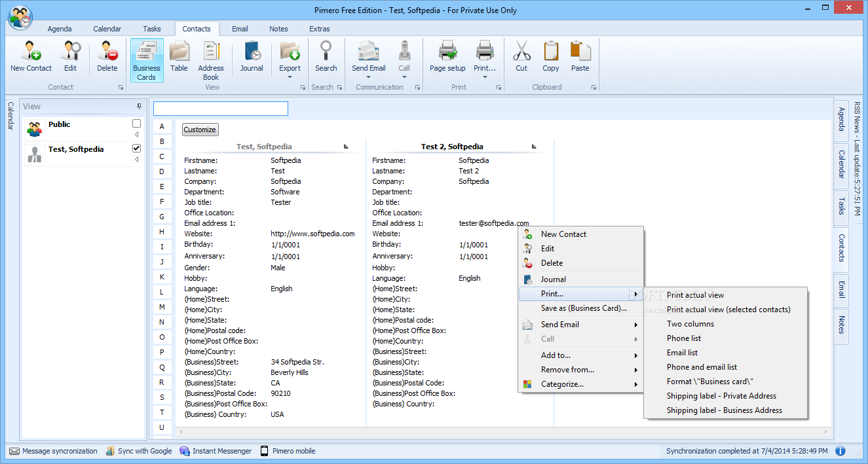Click the blue info icon in status bar
Image resolution: width=868 pixels, height=464 pixels.
click(x=840, y=451)
